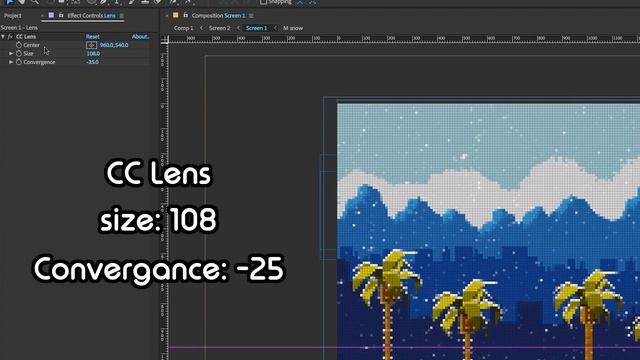
Task: Switch to the Project tab
Action: (x=13, y=16)
